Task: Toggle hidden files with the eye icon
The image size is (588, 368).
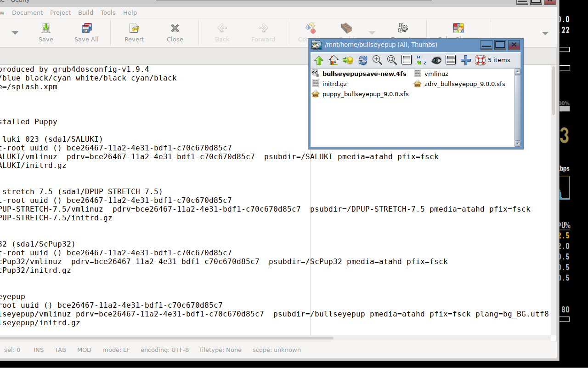Action: [436, 60]
